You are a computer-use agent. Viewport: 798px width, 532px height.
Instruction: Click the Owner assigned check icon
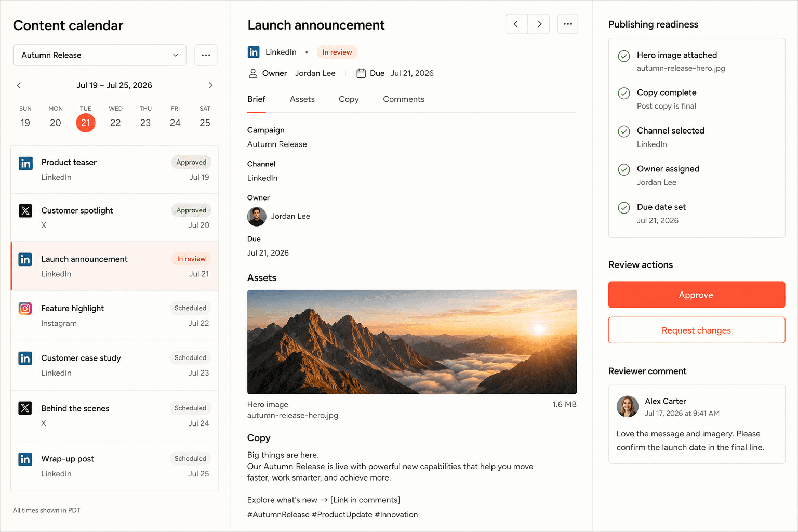[624, 169]
